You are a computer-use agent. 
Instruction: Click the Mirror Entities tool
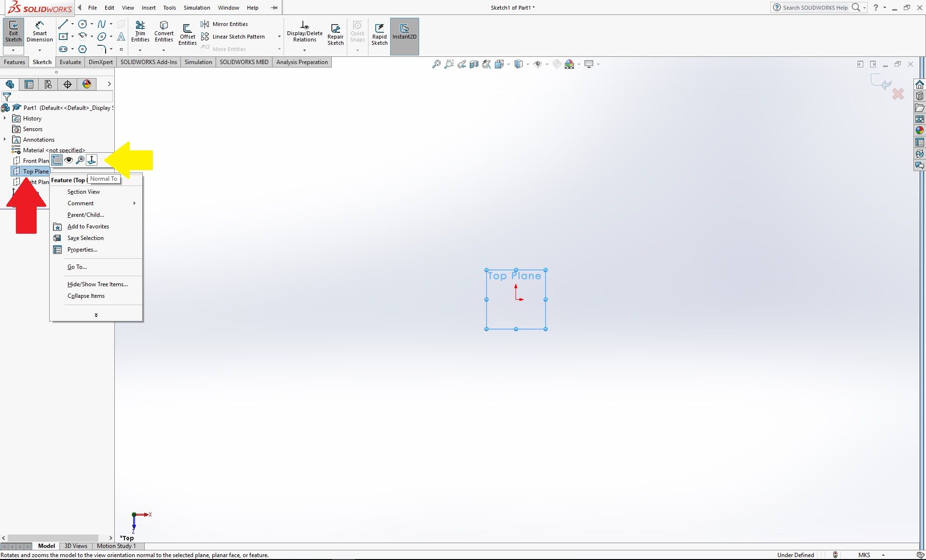click(225, 24)
